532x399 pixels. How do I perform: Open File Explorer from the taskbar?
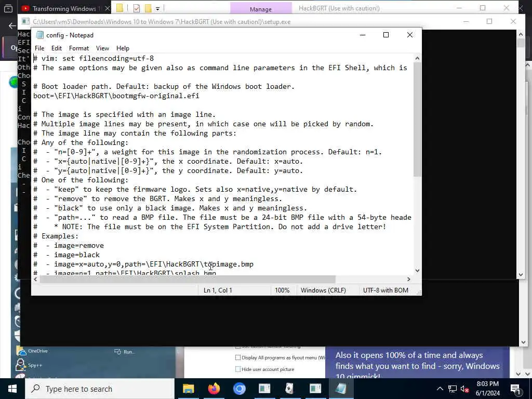coord(188,389)
